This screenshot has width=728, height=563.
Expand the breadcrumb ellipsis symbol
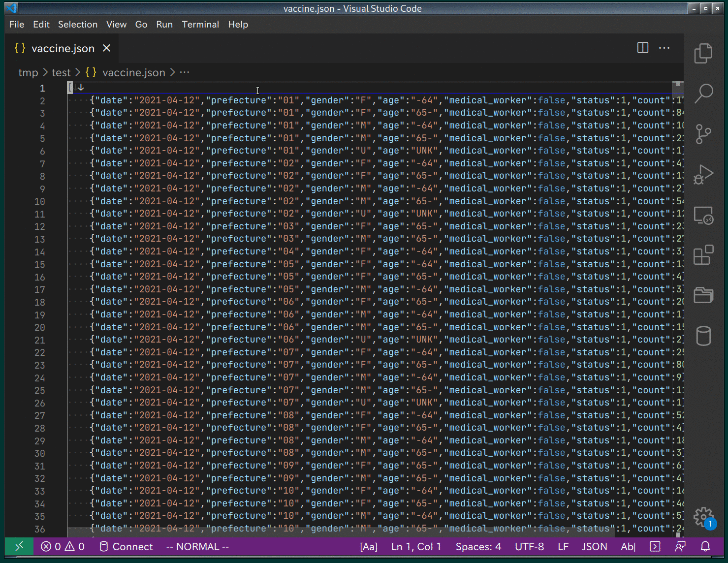tap(185, 72)
